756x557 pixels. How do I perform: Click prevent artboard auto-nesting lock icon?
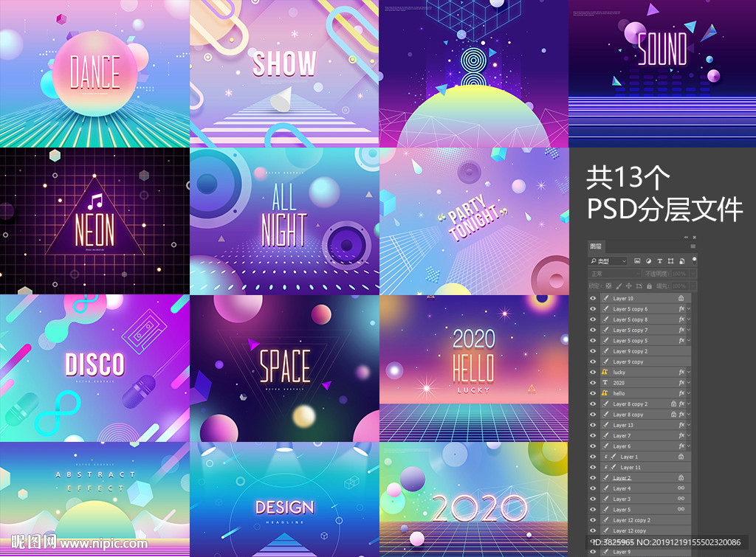click(x=639, y=286)
